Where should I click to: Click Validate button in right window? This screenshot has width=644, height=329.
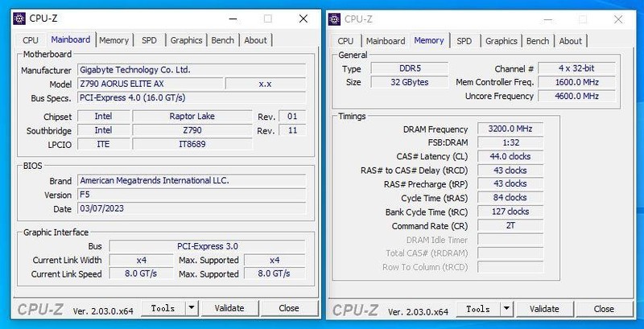[545, 309]
